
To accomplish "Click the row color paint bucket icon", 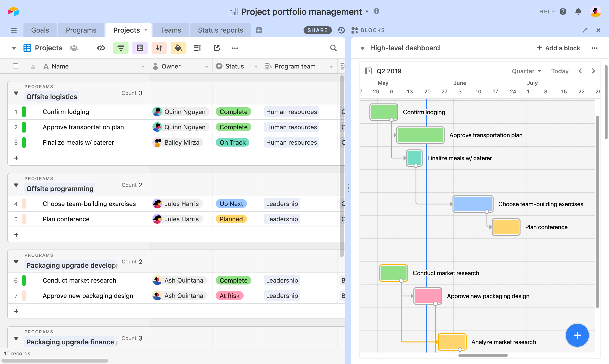I will point(178,48).
